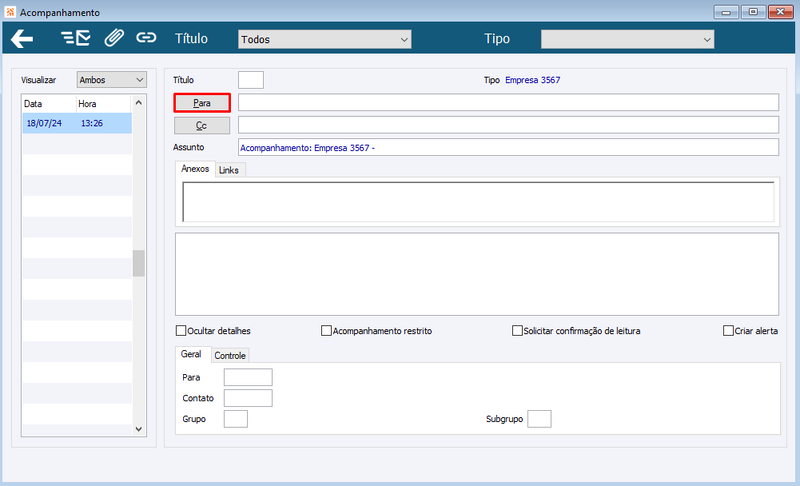Click the list vertical scrollbar thumb
Screen dimensions: 800x486
(x=139, y=263)
